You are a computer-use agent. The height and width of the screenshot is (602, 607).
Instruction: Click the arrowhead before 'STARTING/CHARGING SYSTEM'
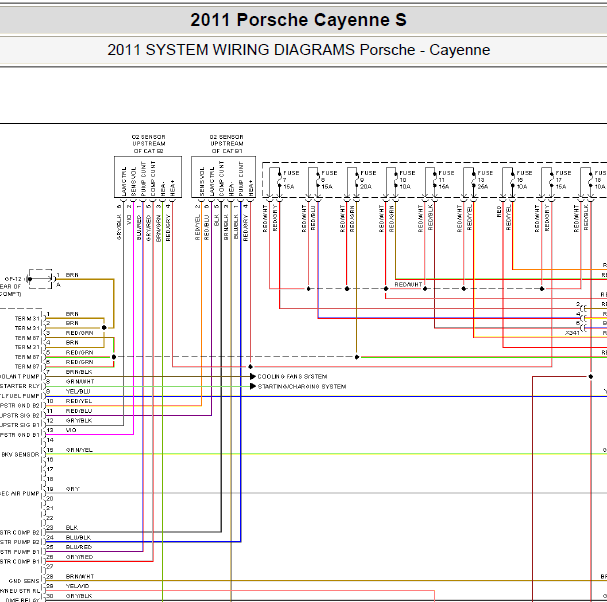click(253, 386)
